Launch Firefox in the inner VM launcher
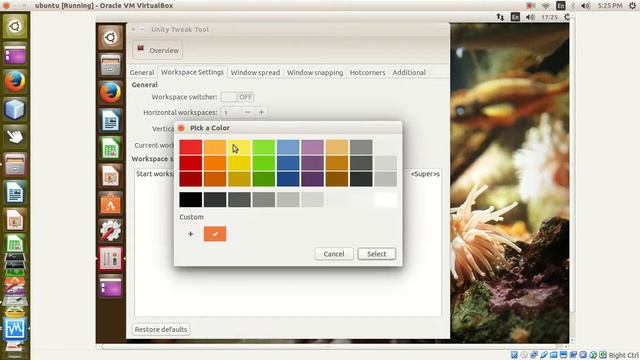This screenshot has height=360, width=640. pos(110,93)
